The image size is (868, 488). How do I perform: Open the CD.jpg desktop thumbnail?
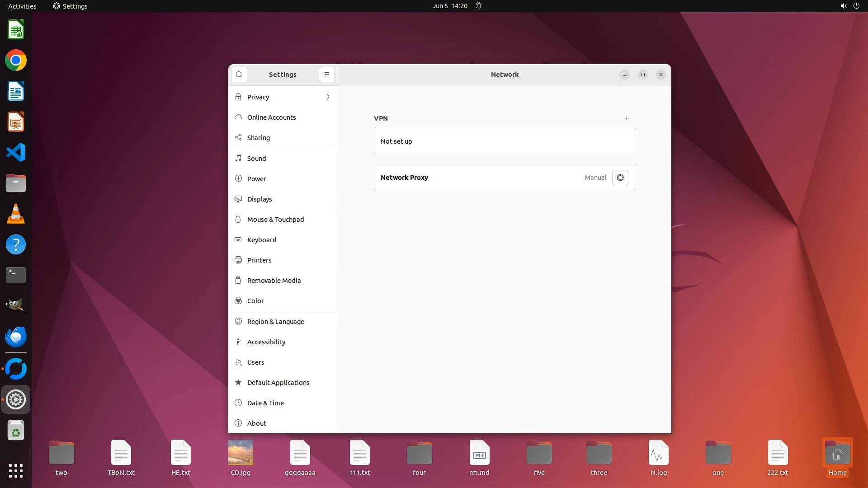click(x=240, y=452)
